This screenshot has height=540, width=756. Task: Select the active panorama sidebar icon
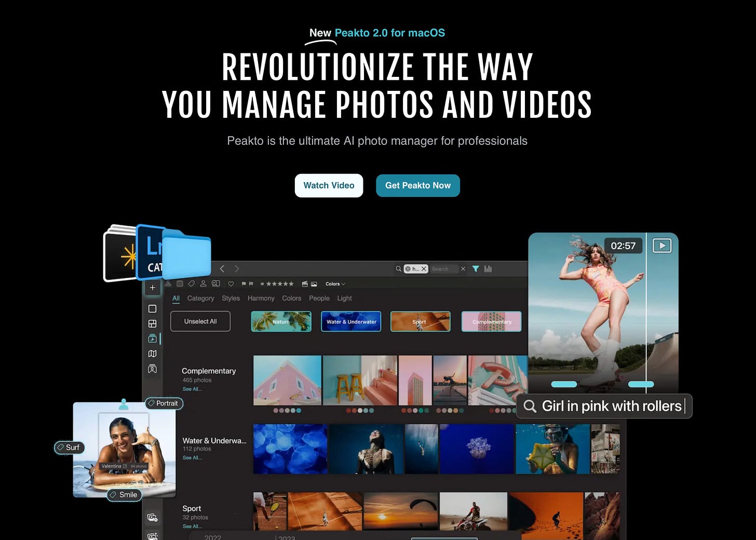pyautogui.click(x=152, y=339)
